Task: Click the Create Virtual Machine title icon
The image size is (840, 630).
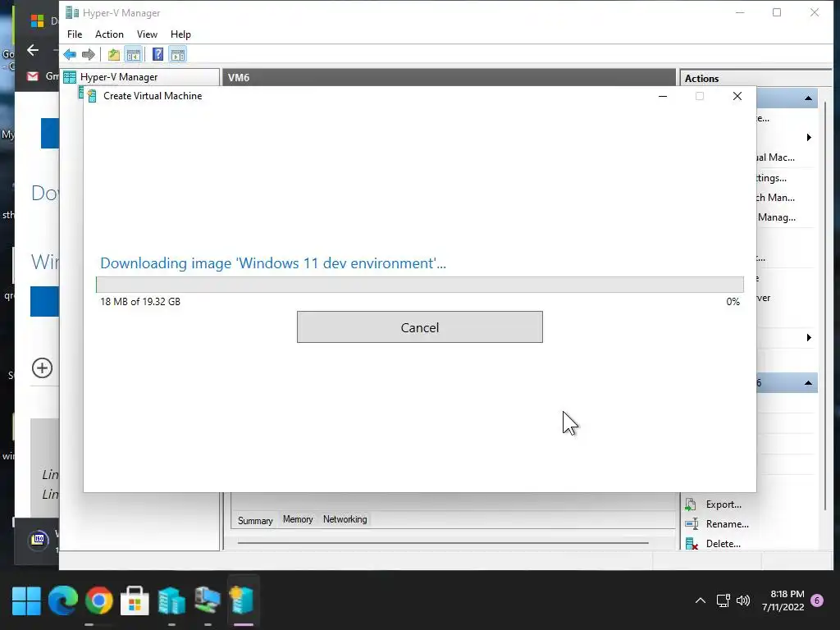Action: pos(92,96)
